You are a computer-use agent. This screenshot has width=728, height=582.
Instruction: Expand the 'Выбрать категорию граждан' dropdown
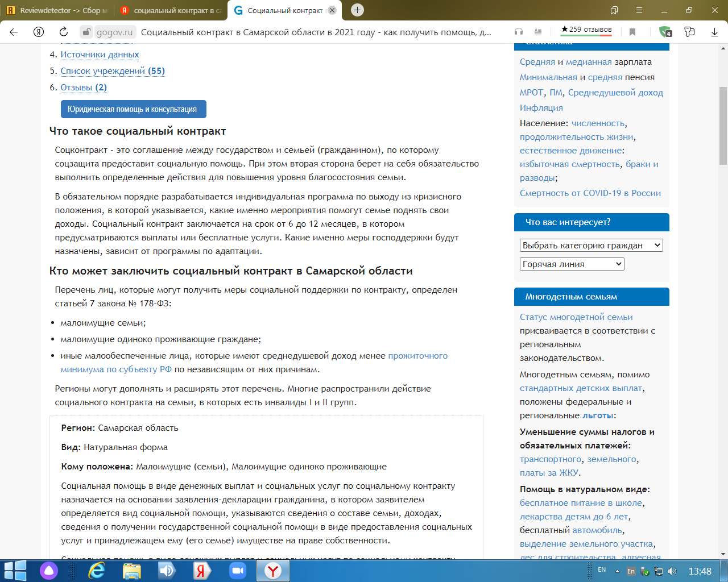[x=591, y=246]
